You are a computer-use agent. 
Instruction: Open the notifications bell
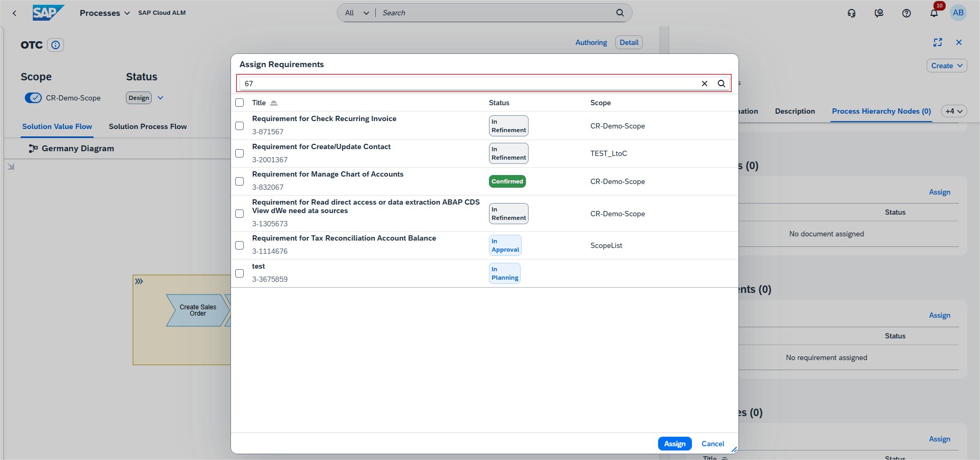(934, 13)
